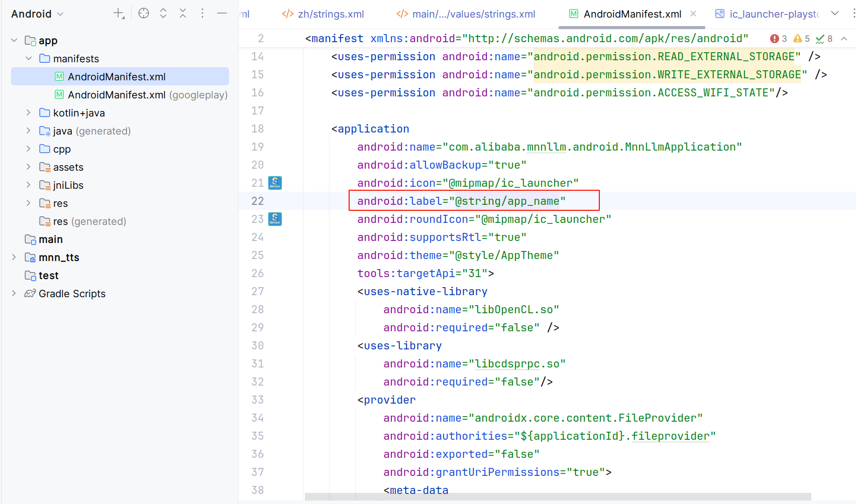Switch to ic_launcher-playstore tab
The height and width of the screenshot is (504, 856).
coord(767,14)
